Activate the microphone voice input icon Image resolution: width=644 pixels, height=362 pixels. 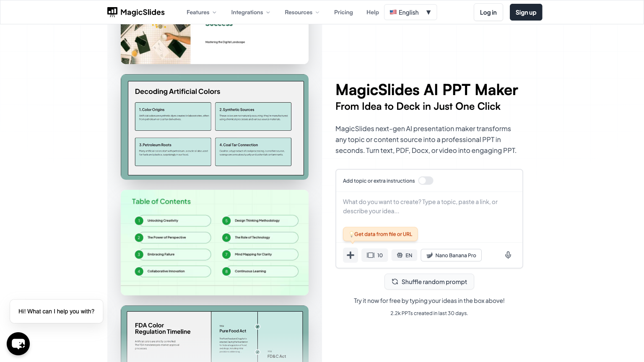click(x=508, y=255)
